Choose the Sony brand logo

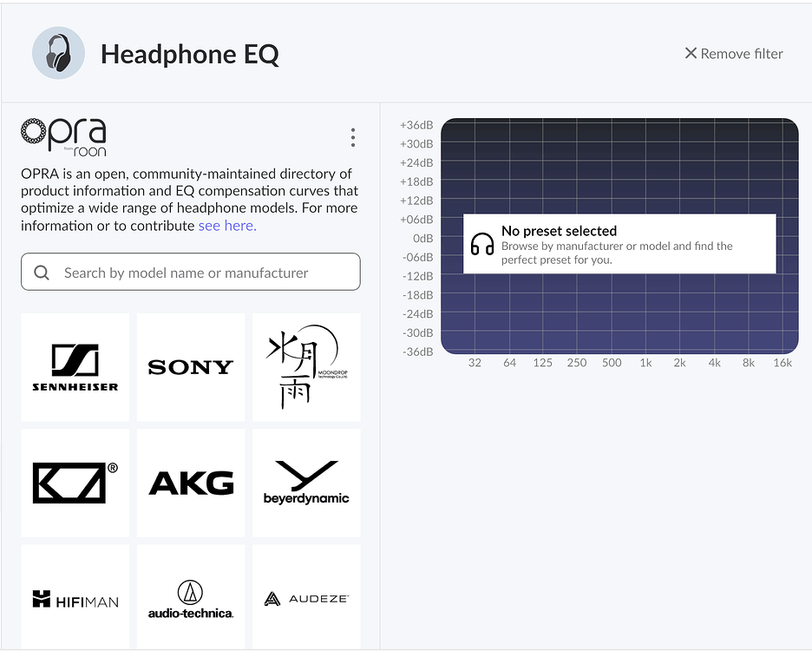click(191, 367)
